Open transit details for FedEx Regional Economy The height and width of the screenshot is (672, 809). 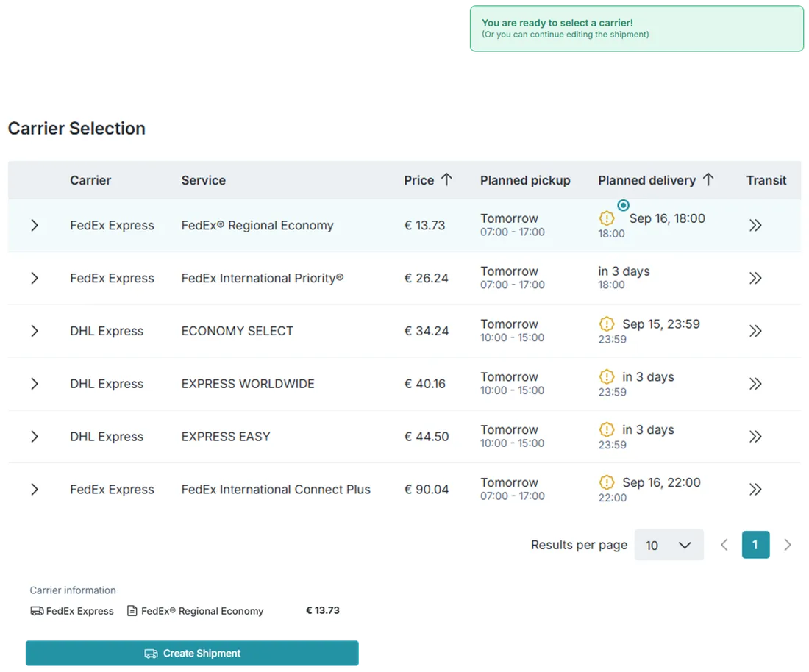755,226
